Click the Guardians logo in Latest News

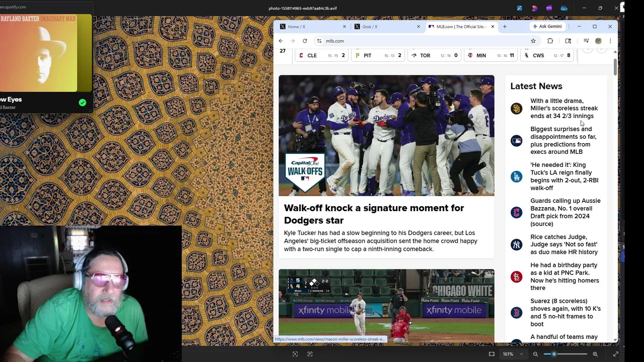click(516, 213)
